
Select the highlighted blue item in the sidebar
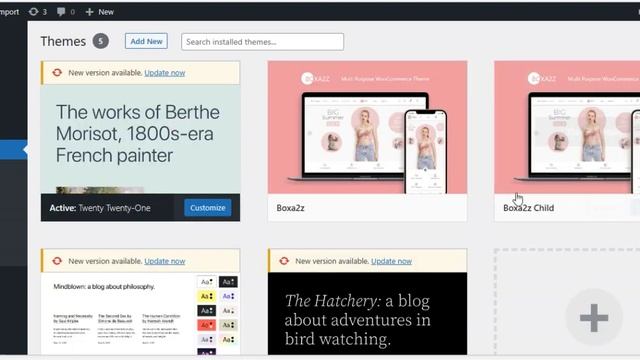pos(13,149)
